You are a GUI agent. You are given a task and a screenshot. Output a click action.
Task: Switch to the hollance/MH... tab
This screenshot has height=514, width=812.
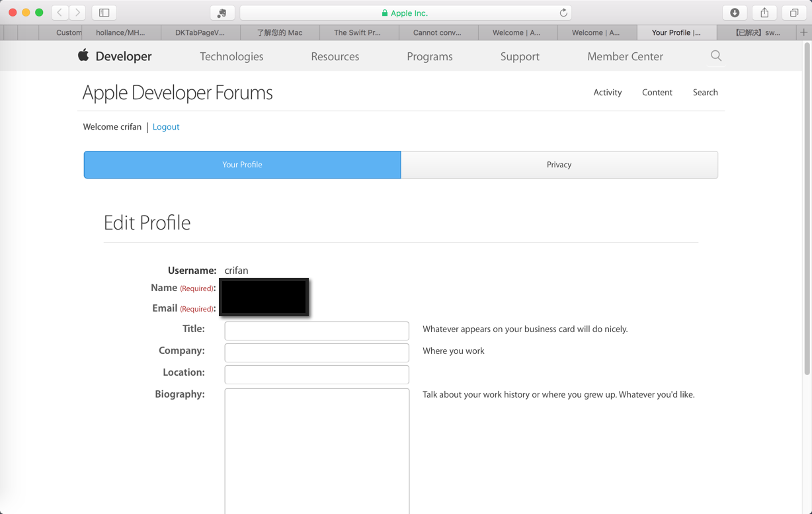[x=120, y=32]
